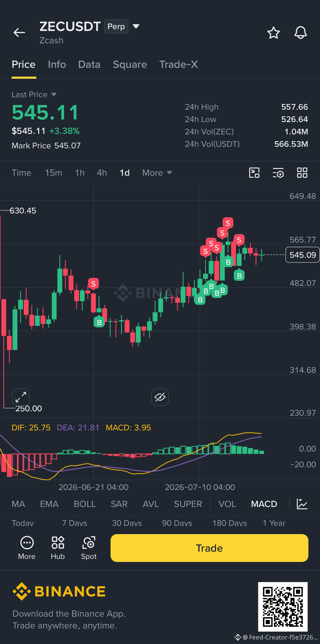Open the Binance QR code
320x644 pixels.
(283, 607)
